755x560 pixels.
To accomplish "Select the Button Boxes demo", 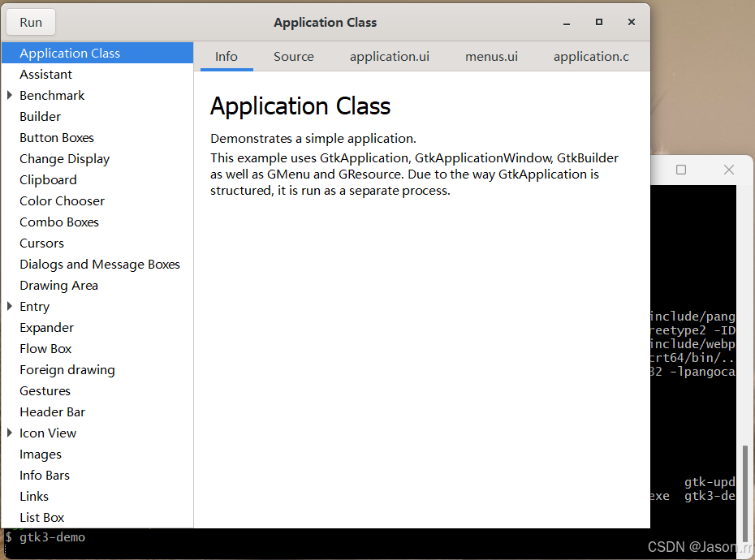I will click(x=97, y=138).
